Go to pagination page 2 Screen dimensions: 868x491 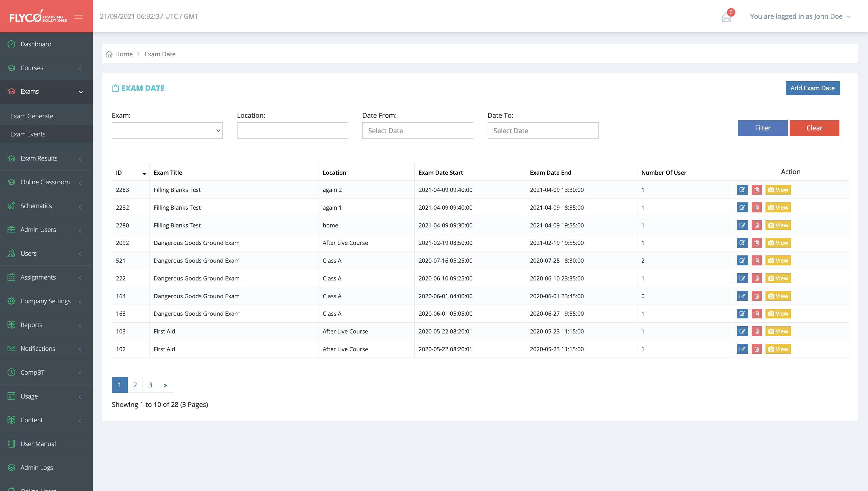click(135, 385)
